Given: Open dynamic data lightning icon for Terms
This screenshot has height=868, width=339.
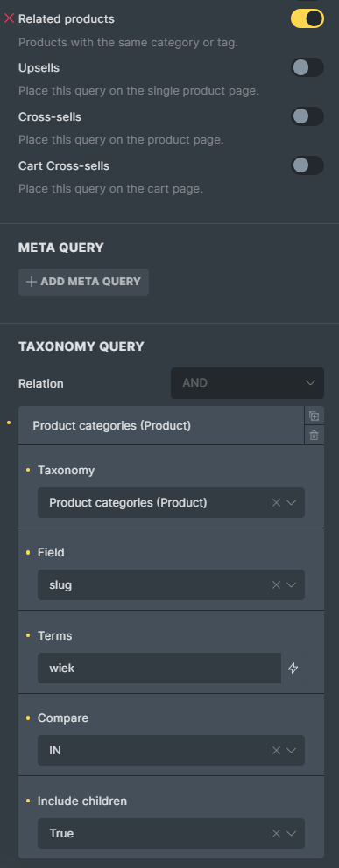Looking at the screenshot, I should click(x=293, y=668).
